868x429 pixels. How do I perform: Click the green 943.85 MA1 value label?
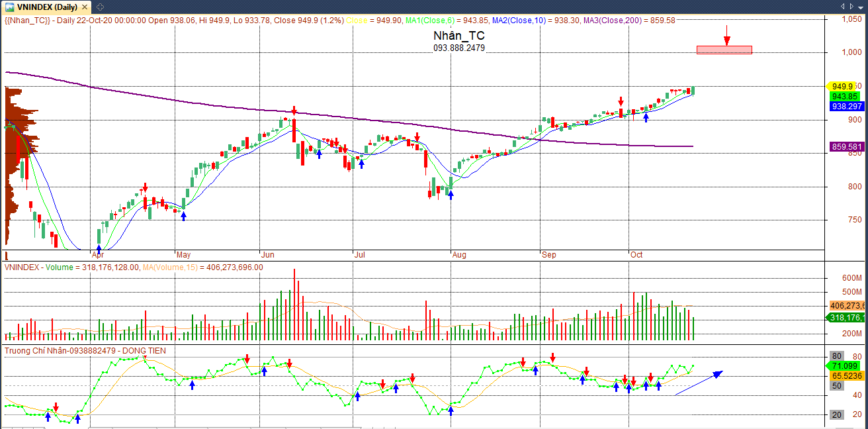844,96
